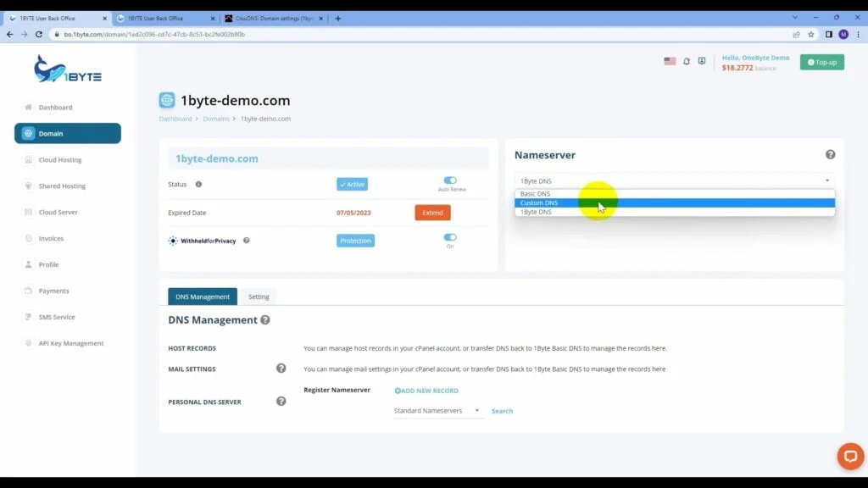Screen dimensions: 868x488
Task: Click the Active status badge
Action: click(x=352, y=184)
